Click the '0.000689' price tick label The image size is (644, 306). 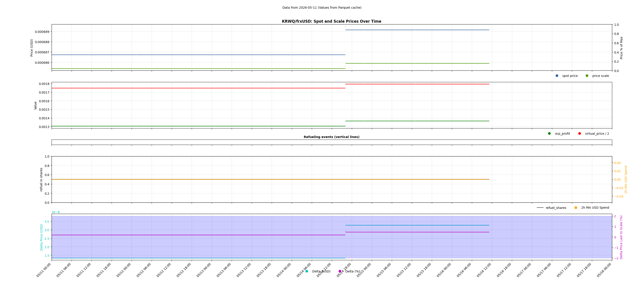click(x=42, y=32)
